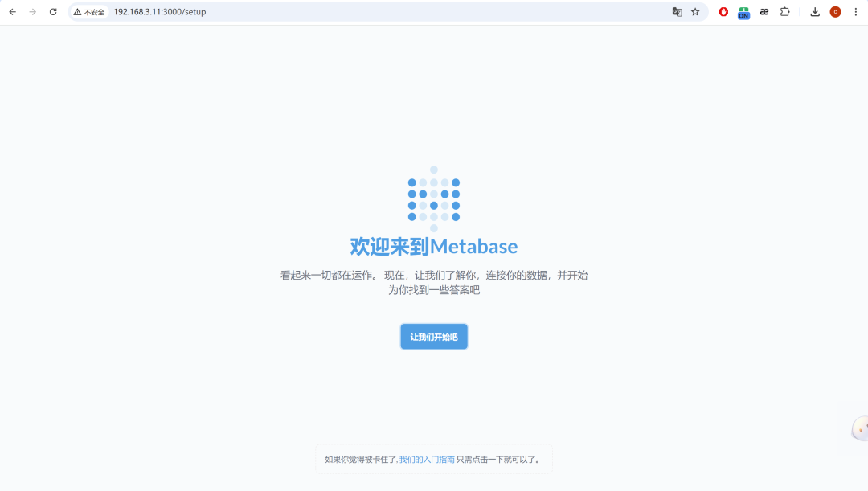
Task: Reload the Metabase setup page
Action: pos(53,11)
